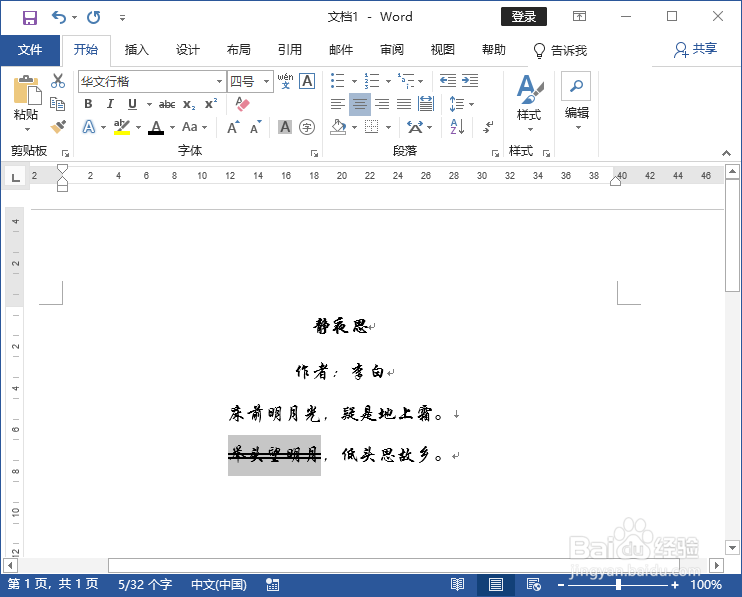This screenshot has height=597, width=742.
Task: Open the font size dropdown 四号
Action: click(266, 81)
